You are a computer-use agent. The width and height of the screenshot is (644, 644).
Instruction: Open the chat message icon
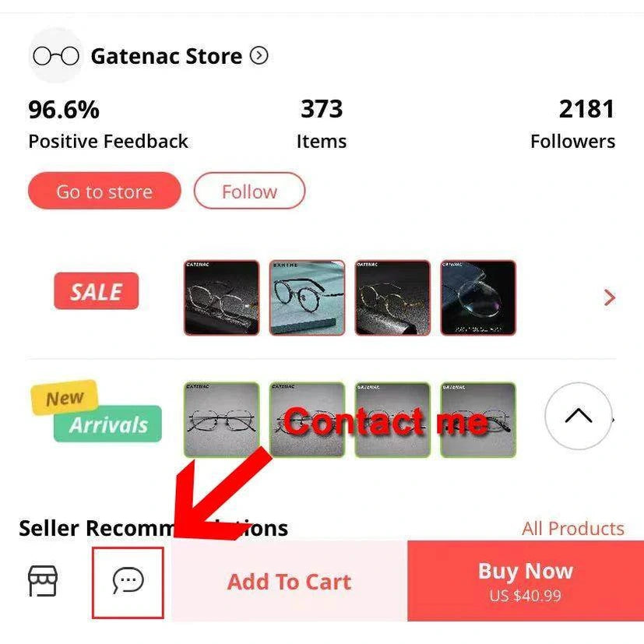point(128,580)
